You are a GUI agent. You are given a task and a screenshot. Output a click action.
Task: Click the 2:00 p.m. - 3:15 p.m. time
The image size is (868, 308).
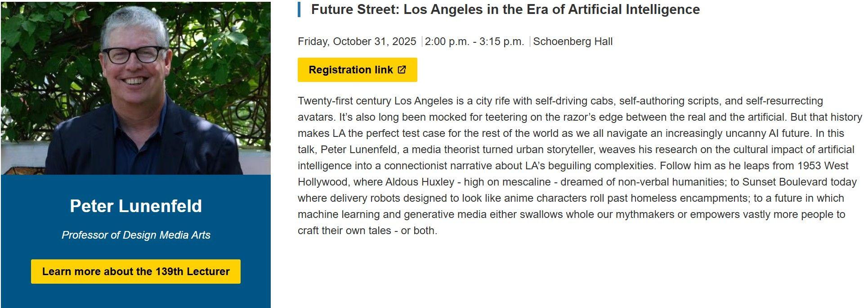pos(474,41)
